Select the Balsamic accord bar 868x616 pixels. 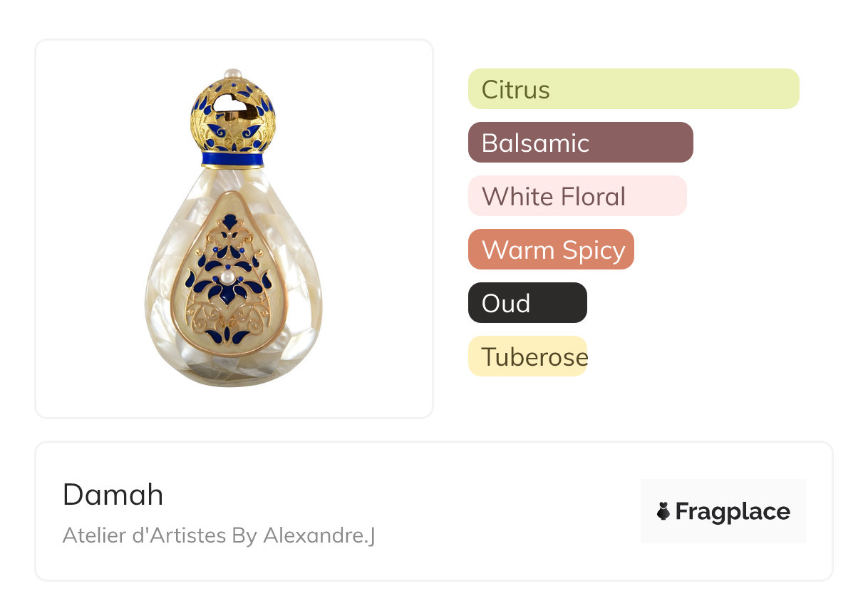[580, 143]
